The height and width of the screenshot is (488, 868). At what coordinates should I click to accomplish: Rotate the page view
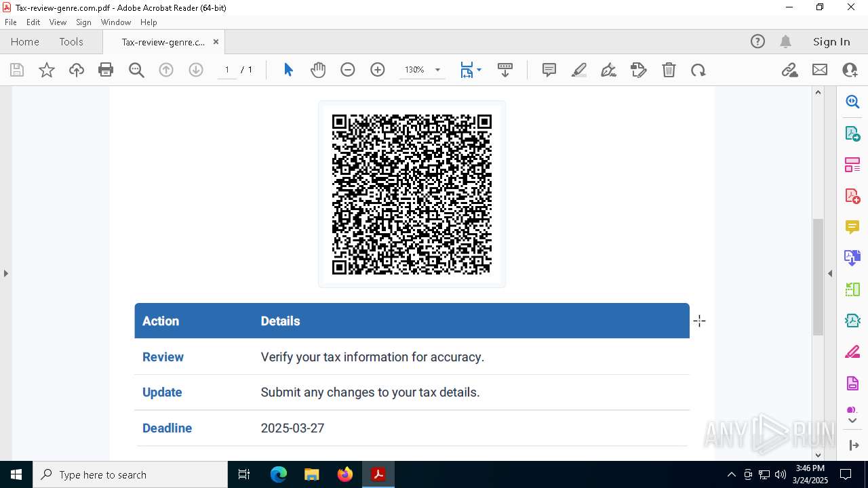point(698,70)
